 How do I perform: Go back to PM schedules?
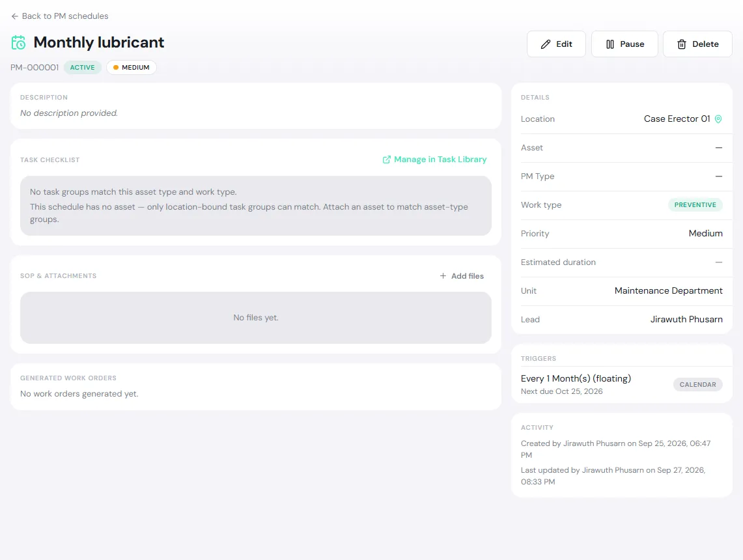(59, 16)
